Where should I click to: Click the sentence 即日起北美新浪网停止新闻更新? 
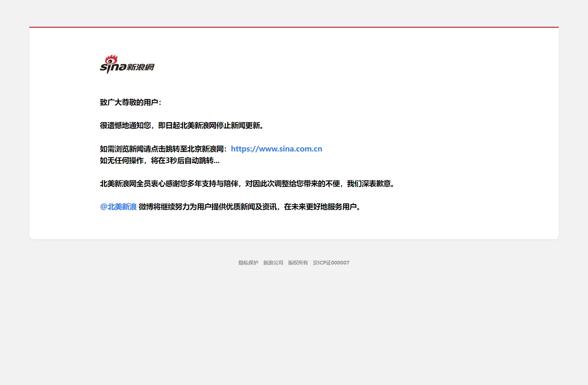click(x=209, y=125)
